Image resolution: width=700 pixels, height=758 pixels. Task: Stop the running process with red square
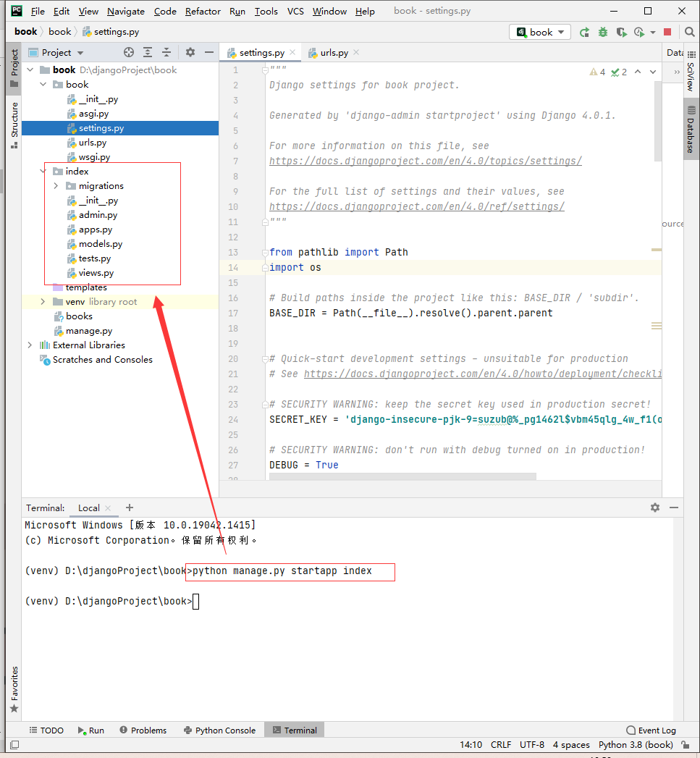[667, 32]
